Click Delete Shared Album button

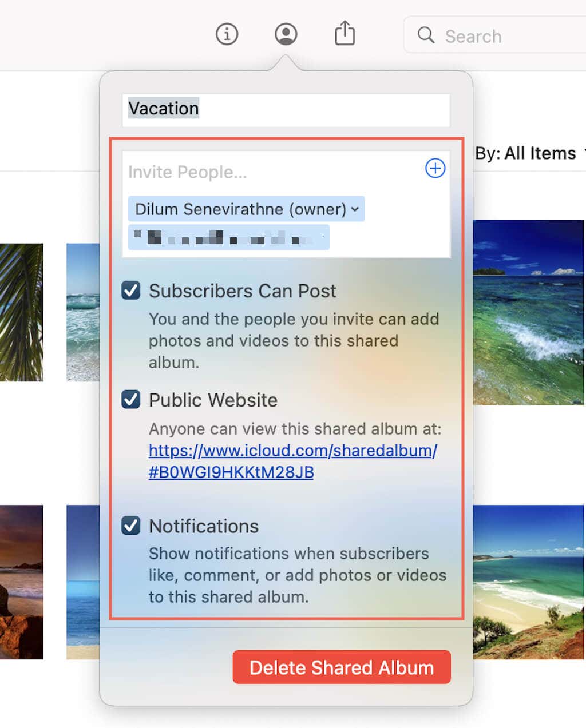pyautogui.click(x=342, y=667)
